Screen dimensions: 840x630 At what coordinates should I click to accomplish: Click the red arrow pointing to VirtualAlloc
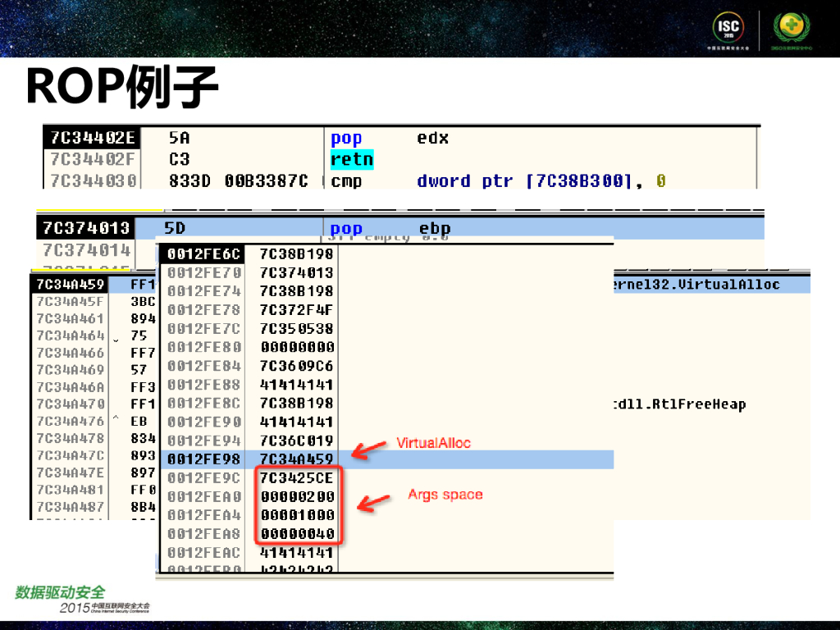pos(369,448)
